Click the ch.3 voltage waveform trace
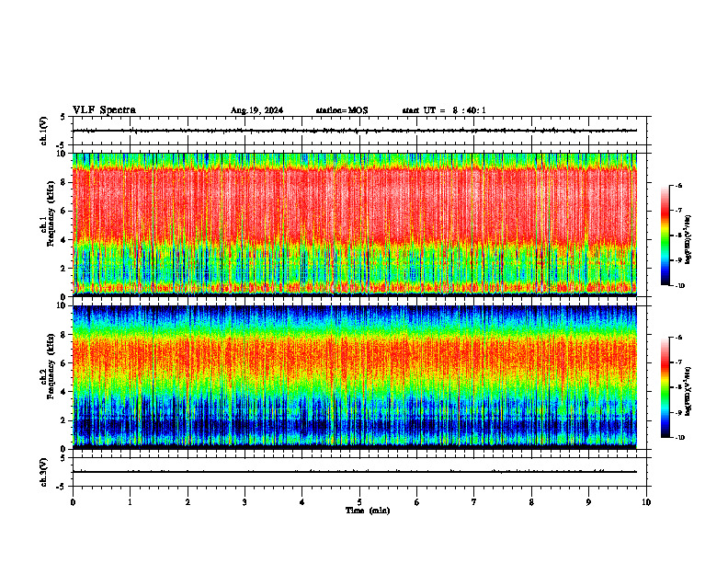The image size is (728, 563). pyautogui.click(x=355, y=472)
